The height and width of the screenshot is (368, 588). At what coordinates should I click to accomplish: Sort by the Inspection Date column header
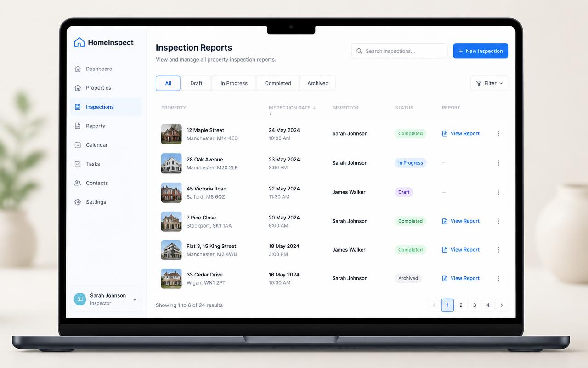(x=292, y=108)
